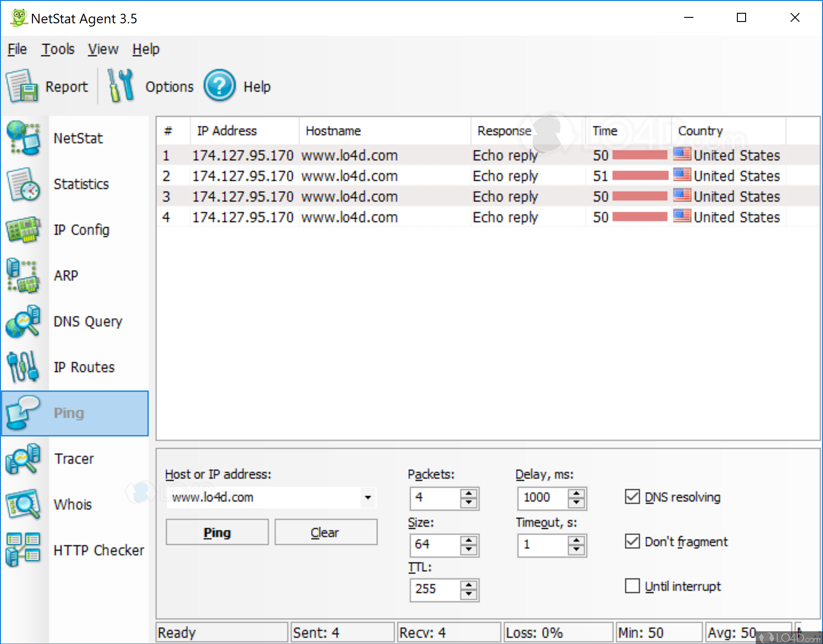Enable Until interrupt mode
Viewport: 823px width, 644px height.
[632, 586]
